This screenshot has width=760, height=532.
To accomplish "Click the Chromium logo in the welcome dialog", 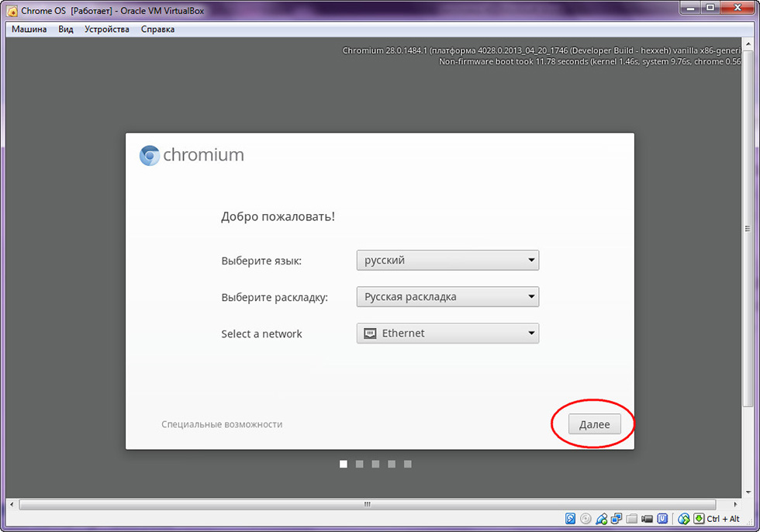I will (149, 156).
